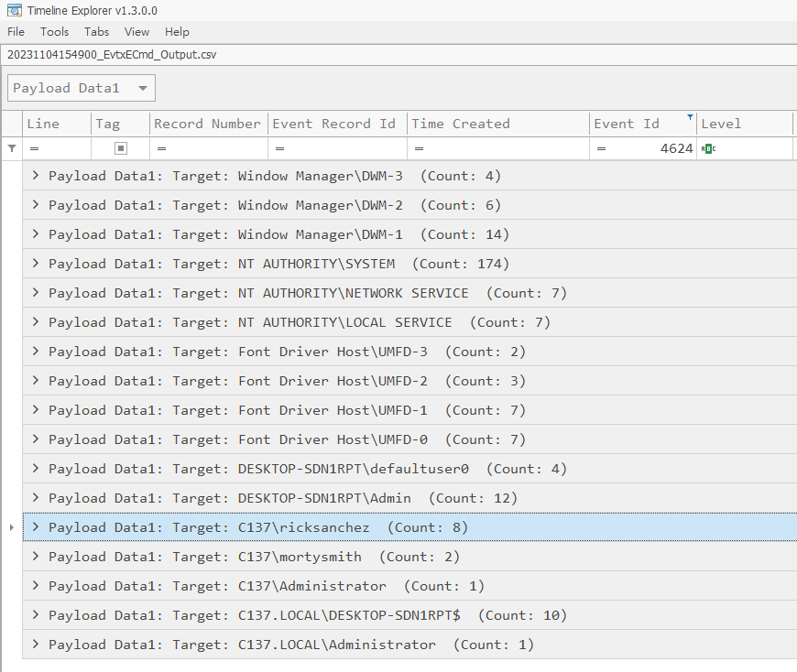
Task: Open the Payload Data1 group dropdown arrow
Action: tap(143, 89)
